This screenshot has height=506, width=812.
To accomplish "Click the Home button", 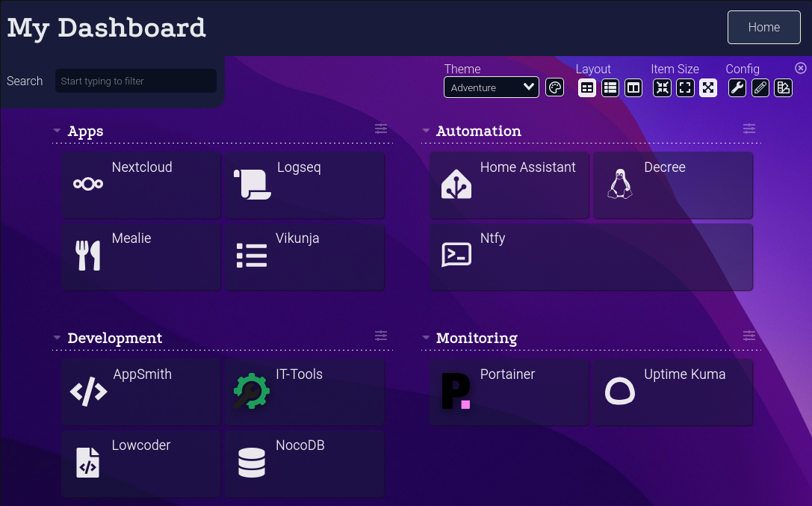I will pos(763,27).
